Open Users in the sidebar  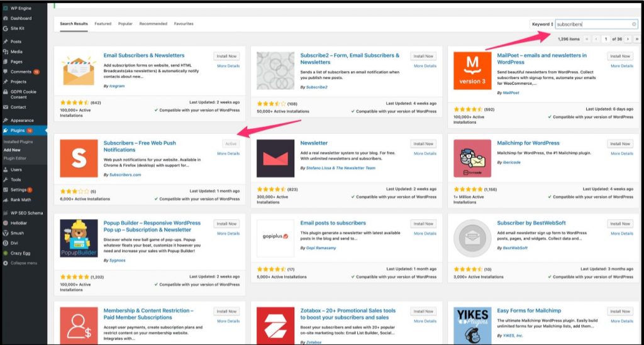[16, 170]
